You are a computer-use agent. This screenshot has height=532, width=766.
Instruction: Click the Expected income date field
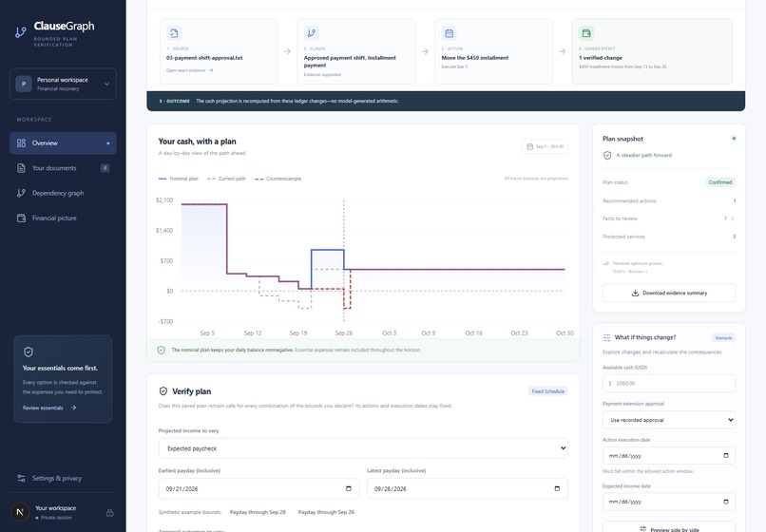point(669,502)
